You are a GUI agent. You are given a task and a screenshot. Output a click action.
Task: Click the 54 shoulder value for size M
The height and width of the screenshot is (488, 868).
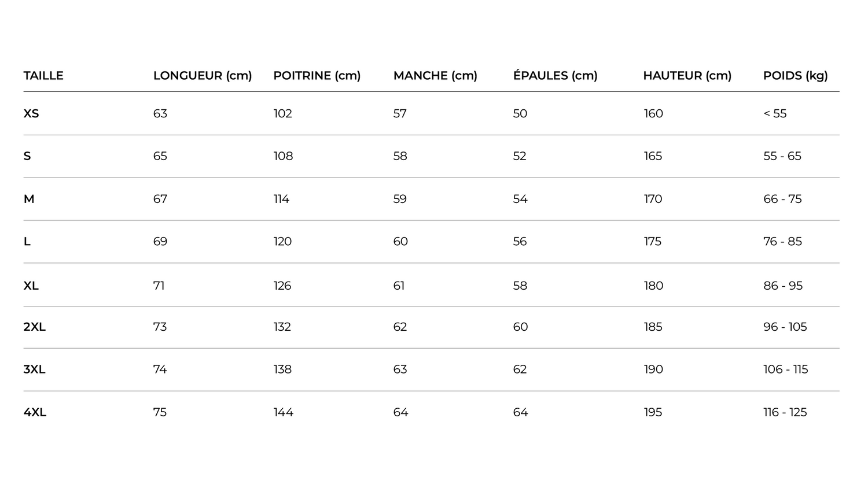pos(520,199)
